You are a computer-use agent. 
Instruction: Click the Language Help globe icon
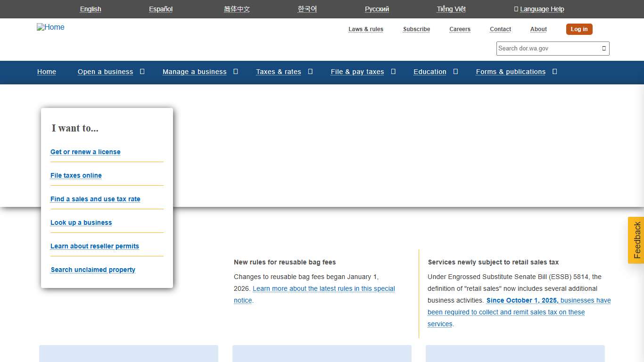[x=516, y=9]
